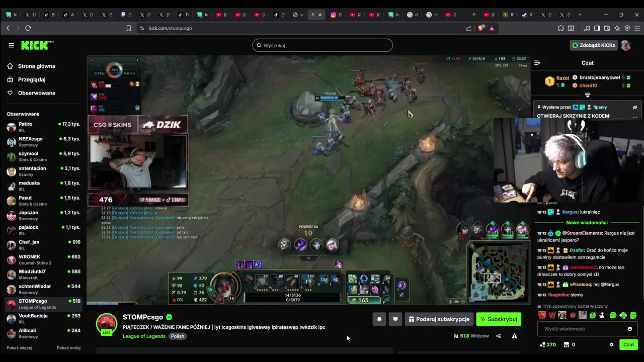
Task: Send message with Czat button
Action: pos(629,345)
